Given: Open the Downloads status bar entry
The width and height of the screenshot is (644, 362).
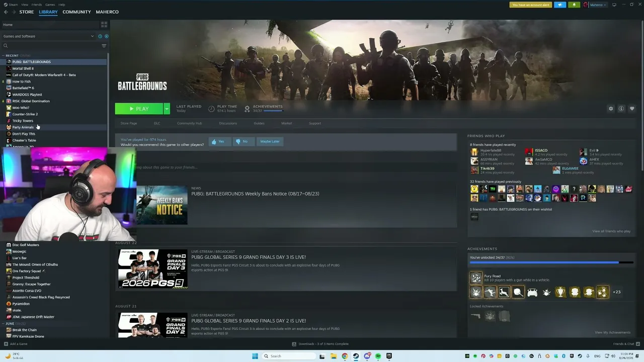Looking at the screenshot, I should tap(320, 344).
